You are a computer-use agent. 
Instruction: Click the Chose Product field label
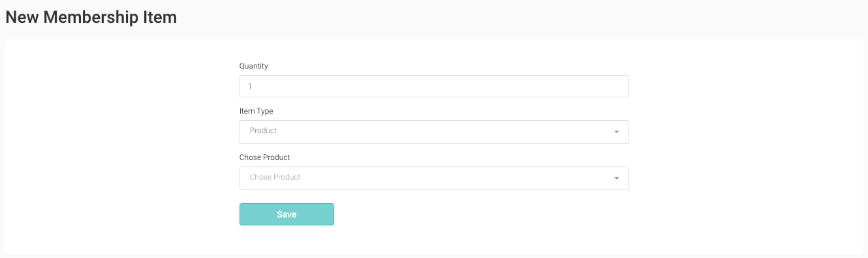264,157
